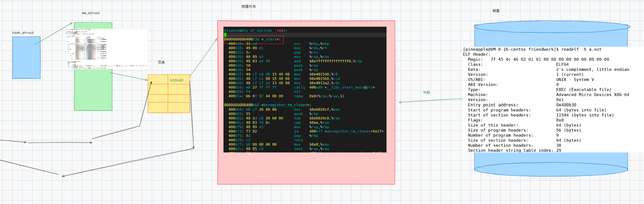Click the "Section header string table index: 29" line
The height and width of the screenshot is (204, 644).
click(514, 150)
